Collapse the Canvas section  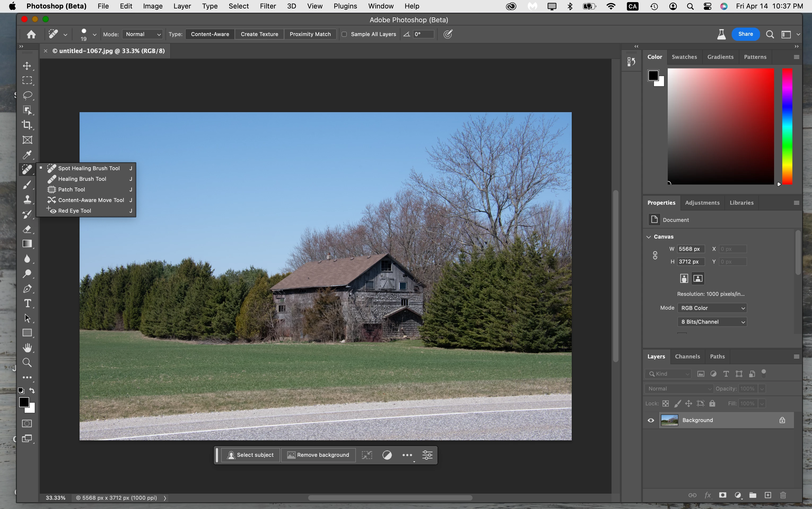click(x=649, y=237)
